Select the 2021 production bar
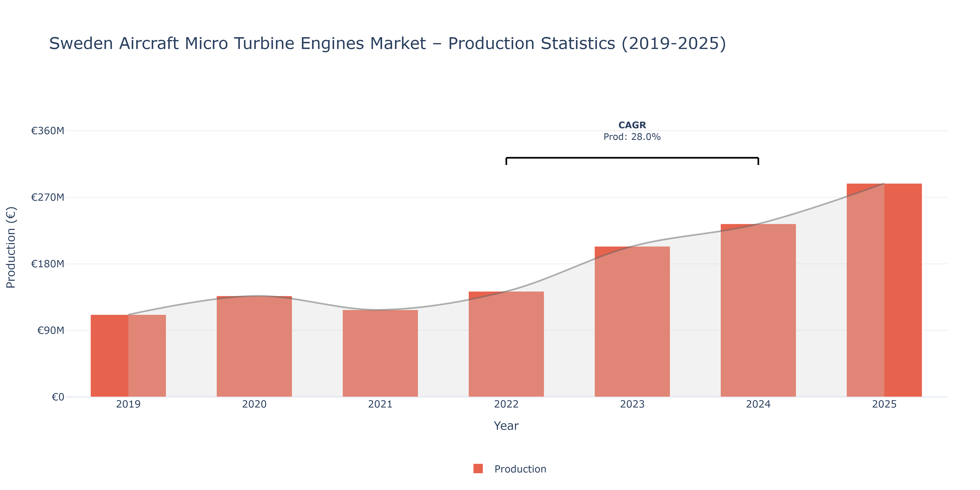This screenshot has width=980, height=490. click(x=380, y=353)
